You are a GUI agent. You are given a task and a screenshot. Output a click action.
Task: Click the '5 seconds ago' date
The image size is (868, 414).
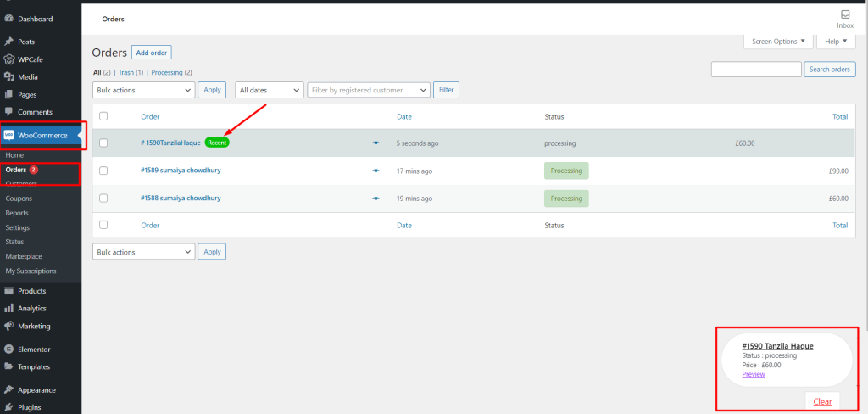(x=417, y=143)
